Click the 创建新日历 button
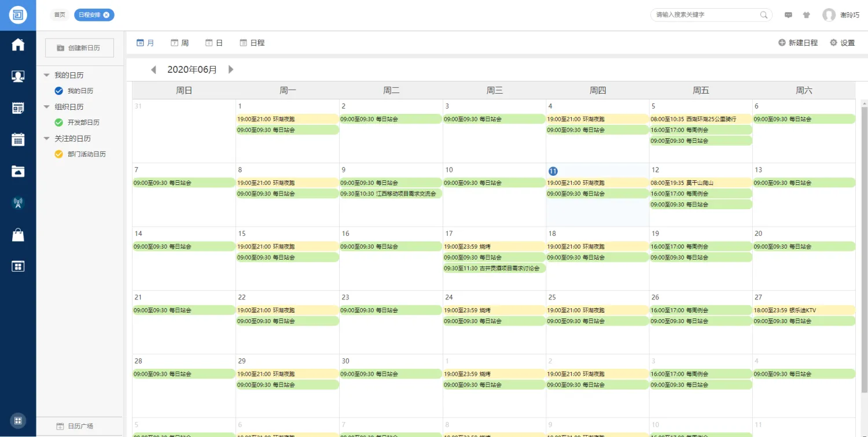This screenshot has width=868, height=437. point(79,48)
